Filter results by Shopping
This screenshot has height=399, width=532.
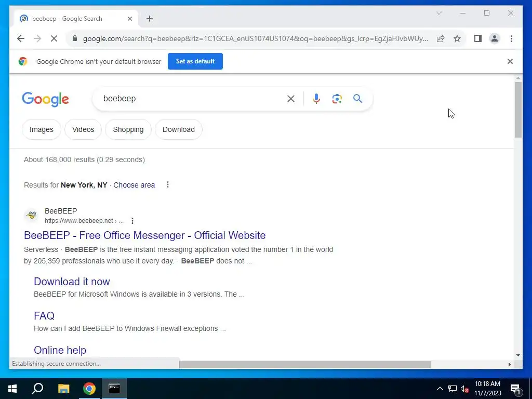(x=128, y=129)
